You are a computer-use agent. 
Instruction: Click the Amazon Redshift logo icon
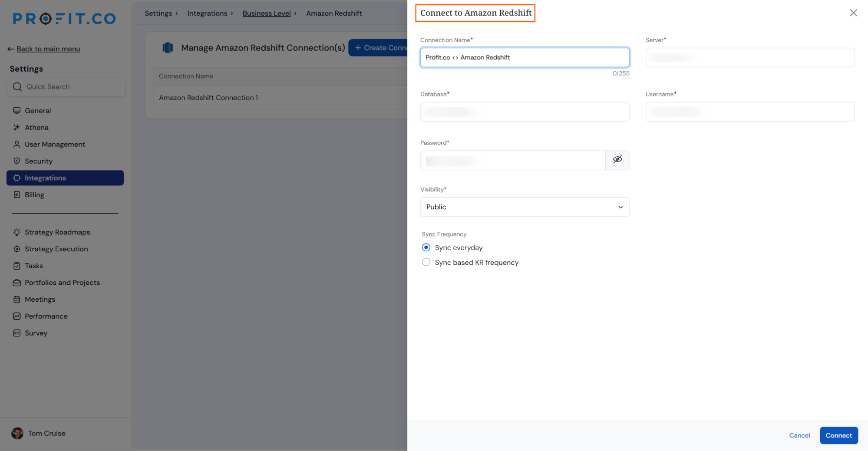pyautogui.click(x=168, y=48)
